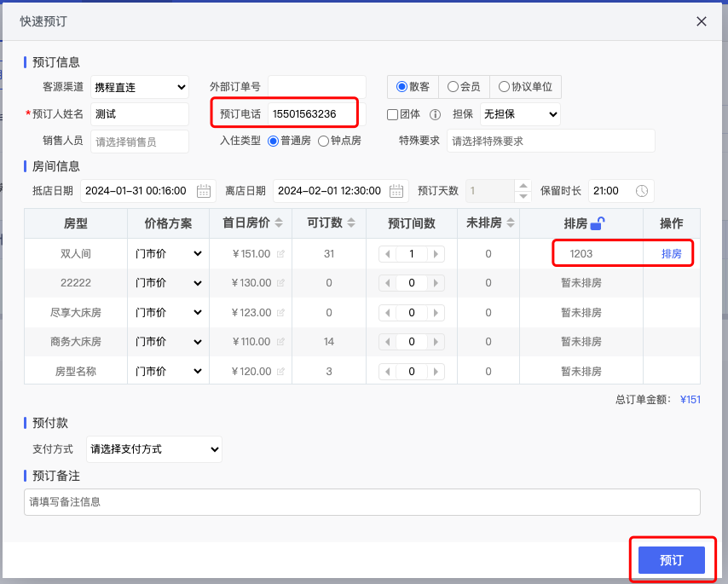
Task: Increase room count for 22222
Action: click(x=436, y=283)
